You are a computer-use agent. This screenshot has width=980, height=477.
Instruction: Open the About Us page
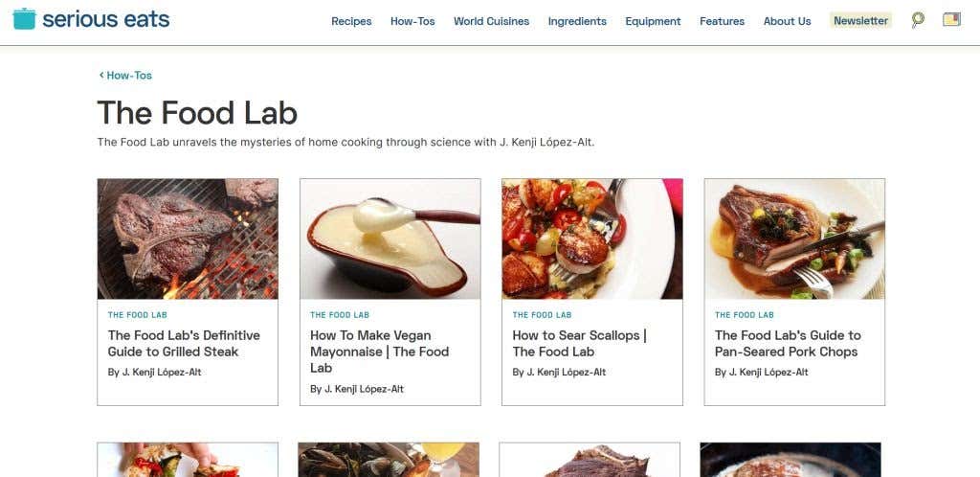787,21
